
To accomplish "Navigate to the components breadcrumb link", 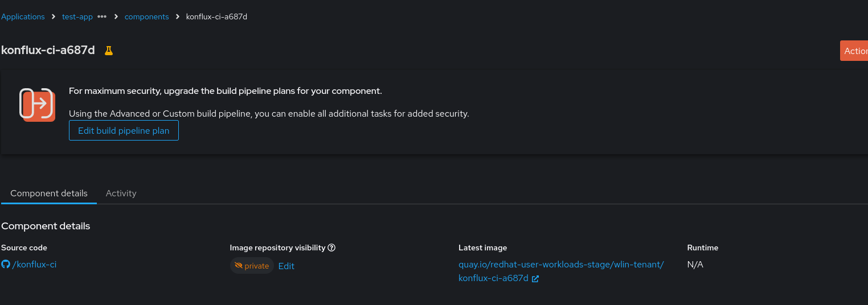I will tap(147, 17).
